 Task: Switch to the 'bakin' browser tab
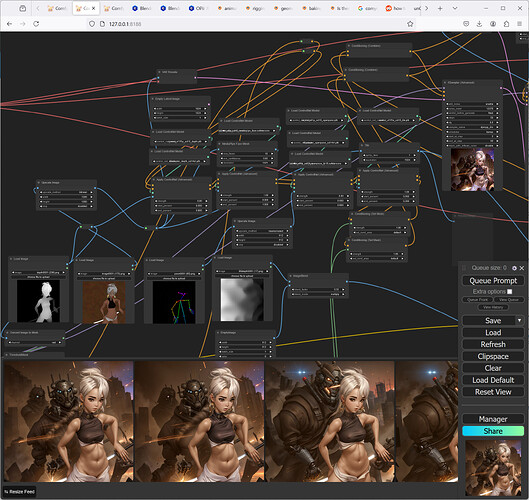[x=312, y=8]
